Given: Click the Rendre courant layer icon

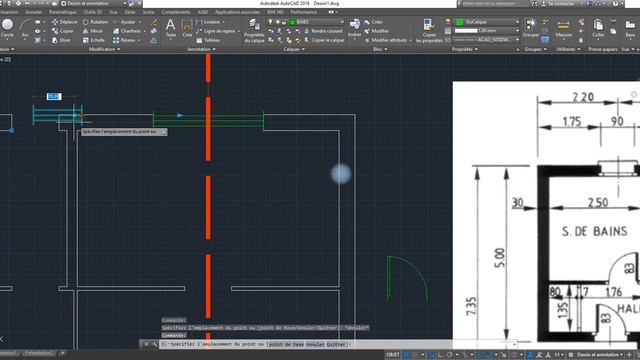Looking at the screenshot, I should pyautogui.click(x=323, y=31).
